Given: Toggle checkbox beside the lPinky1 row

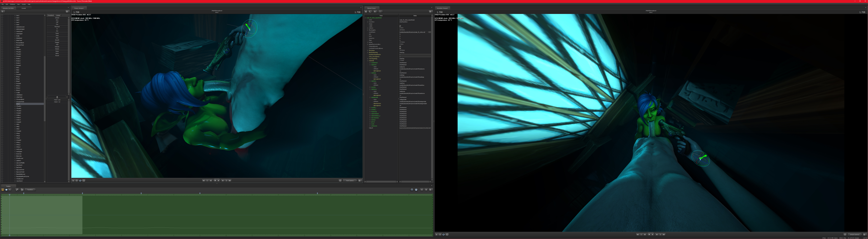Looking at the screenshot, I should point(2,86).
